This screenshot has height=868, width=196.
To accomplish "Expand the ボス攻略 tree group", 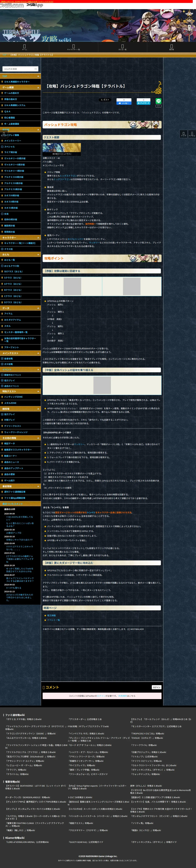I will point(2,364).
